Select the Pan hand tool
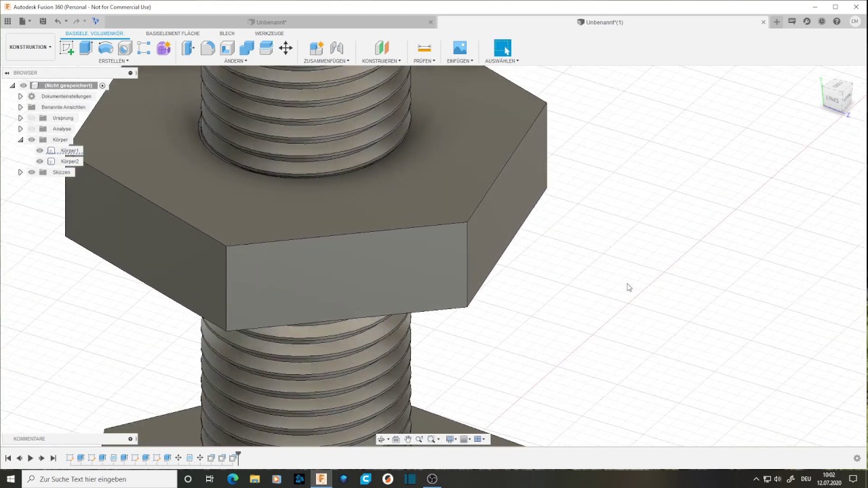The width and height of the screenshot is (868, 488). (x=408, y=439)
